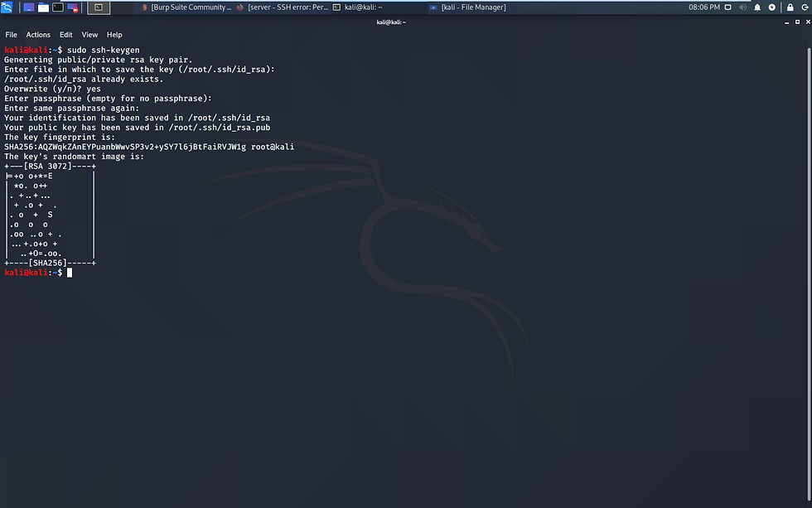Screen dimensions: 812x508
Task: Open the Kali dragon applications menu
Action: click(x=7, y=7)
